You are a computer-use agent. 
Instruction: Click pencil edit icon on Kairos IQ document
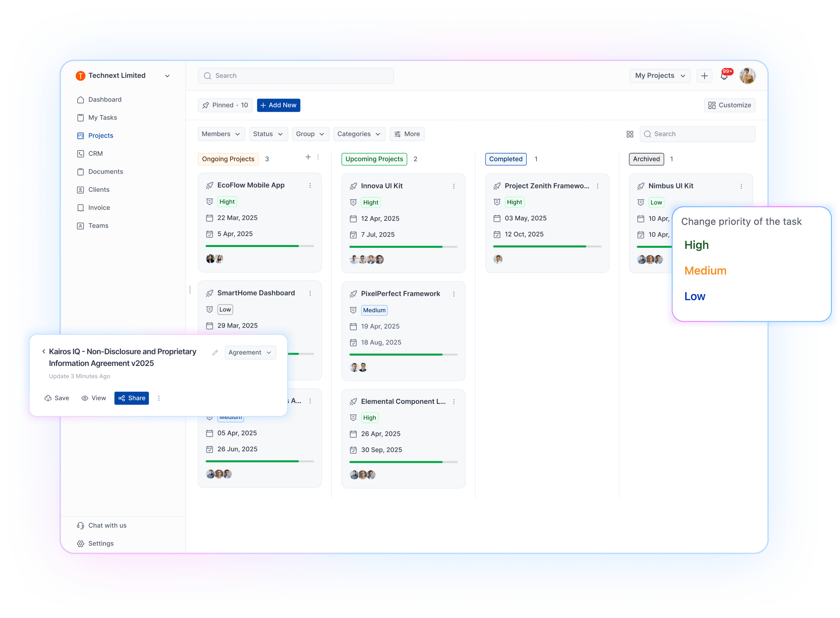click(215, 353)
